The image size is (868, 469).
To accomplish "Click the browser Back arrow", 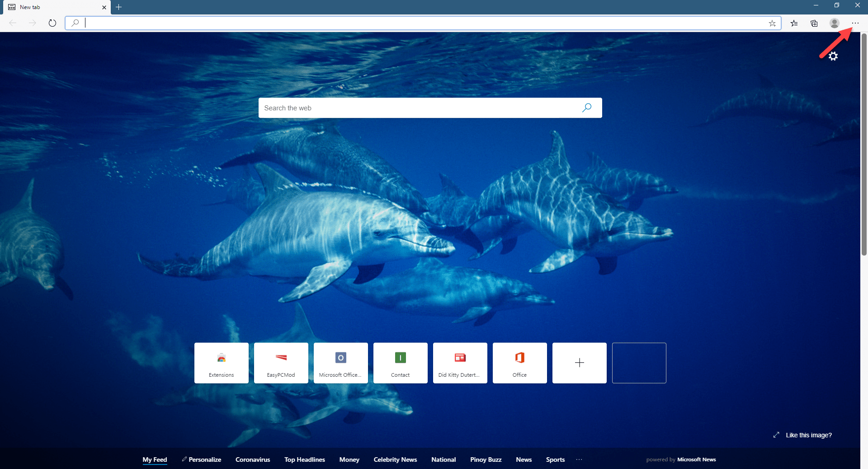I will click(13, 23).
